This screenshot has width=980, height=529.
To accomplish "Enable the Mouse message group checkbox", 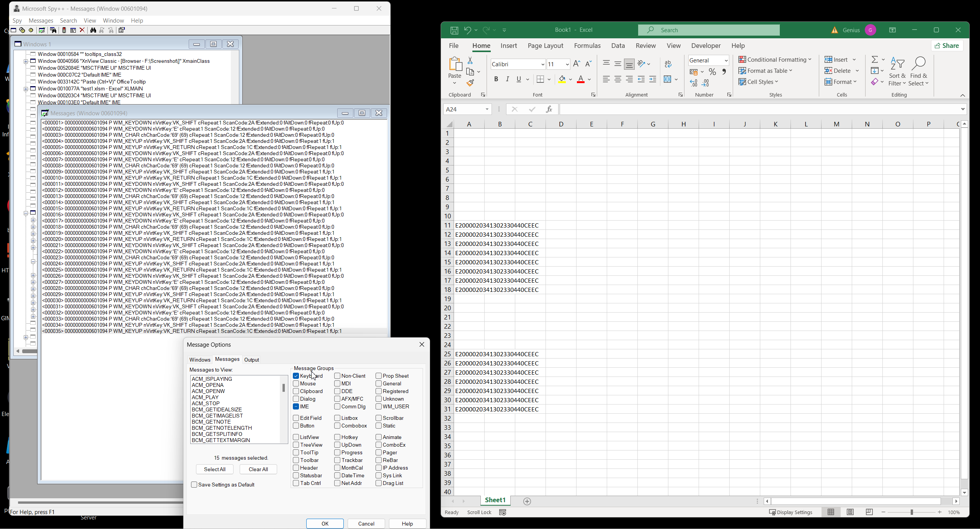I will [296, 383].
